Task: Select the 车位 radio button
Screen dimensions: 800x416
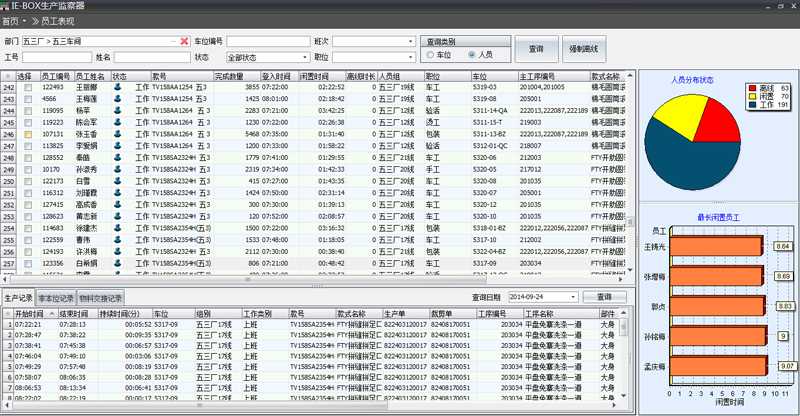Action: click(431, 55)
